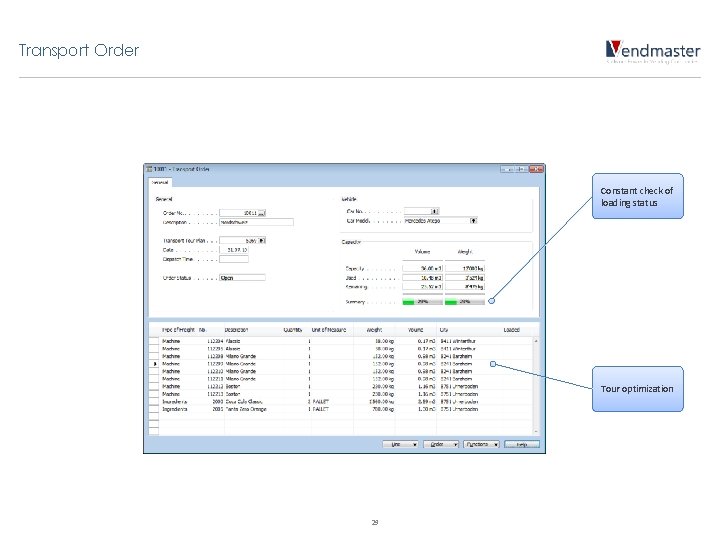
Task: Click the Order Status field showing Open
Action: pyautogui.click(x=242, y=277)
